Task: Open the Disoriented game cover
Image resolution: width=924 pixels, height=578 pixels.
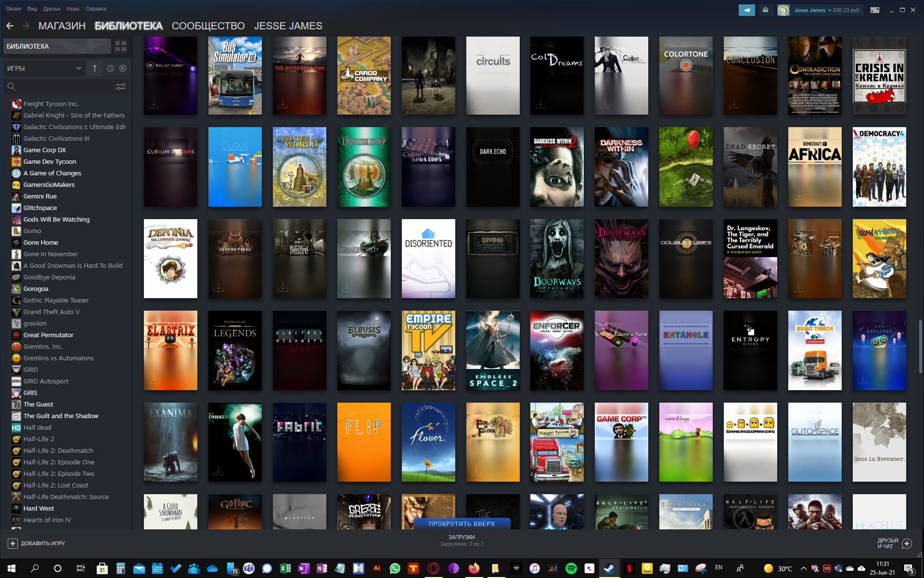Action: (x=428, y=259)
